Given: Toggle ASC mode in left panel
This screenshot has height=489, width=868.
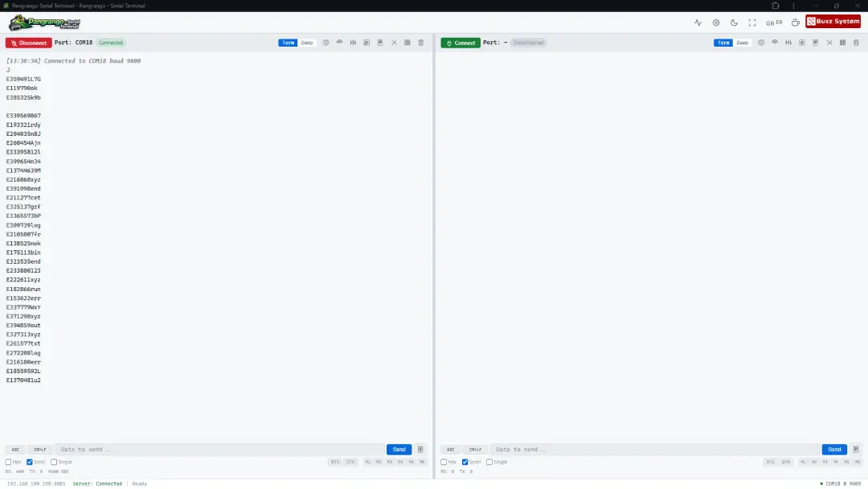Looking at the screenshot, I should (15, 450).
